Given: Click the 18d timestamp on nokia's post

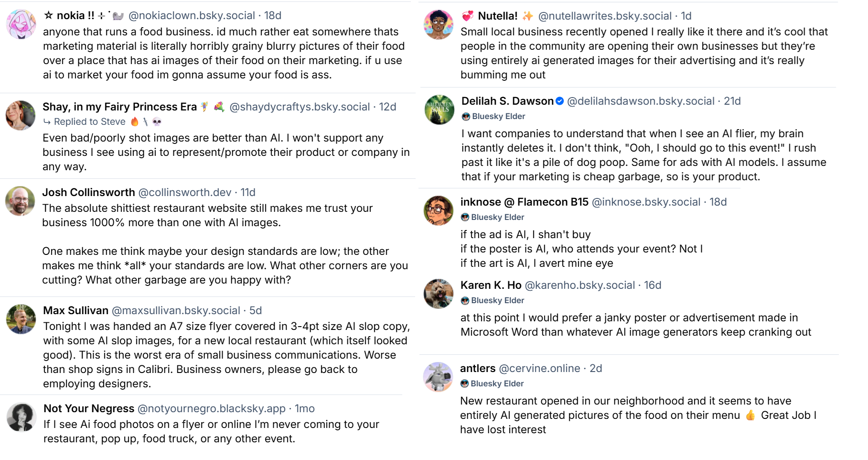Looking at the screenshot, I should (x=273, y=15).
